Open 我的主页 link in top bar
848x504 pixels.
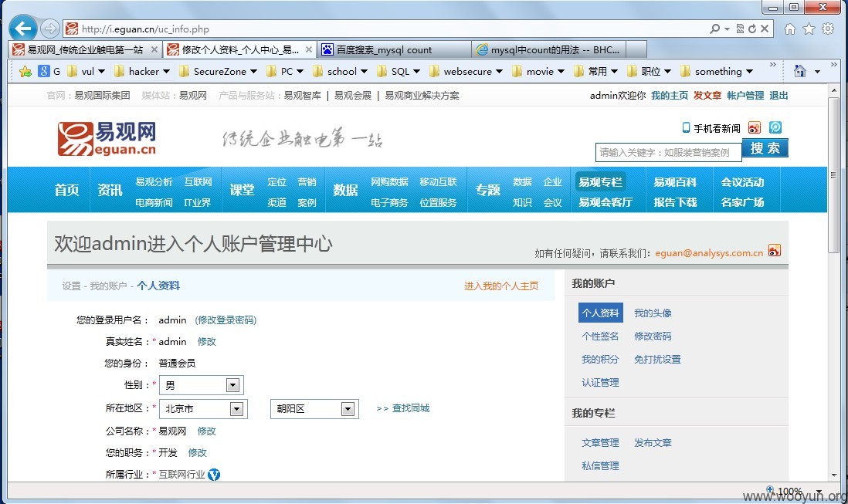click(x=670, y=96)
